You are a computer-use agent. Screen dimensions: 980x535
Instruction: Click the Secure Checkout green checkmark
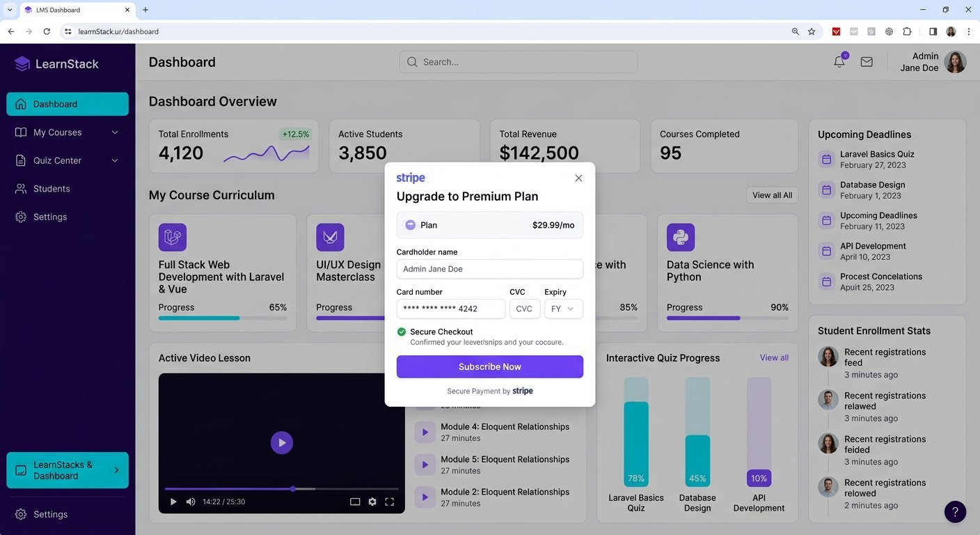click(x=402, y=332)
